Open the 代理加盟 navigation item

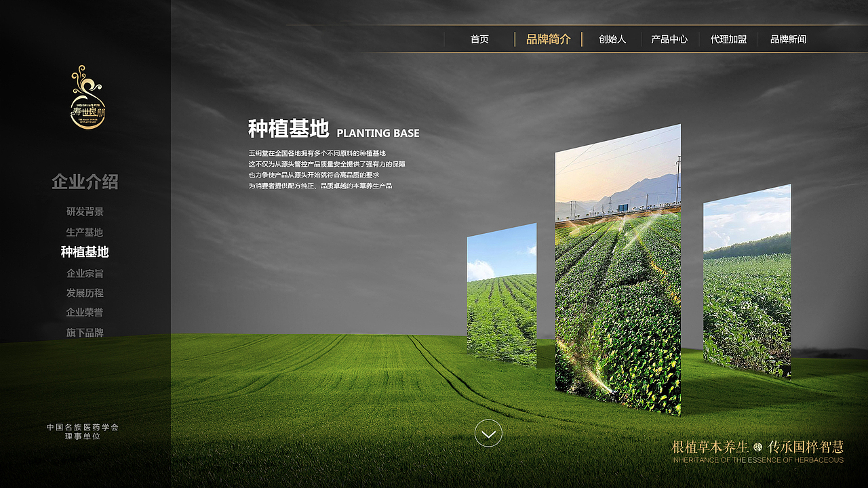point(728,39)
